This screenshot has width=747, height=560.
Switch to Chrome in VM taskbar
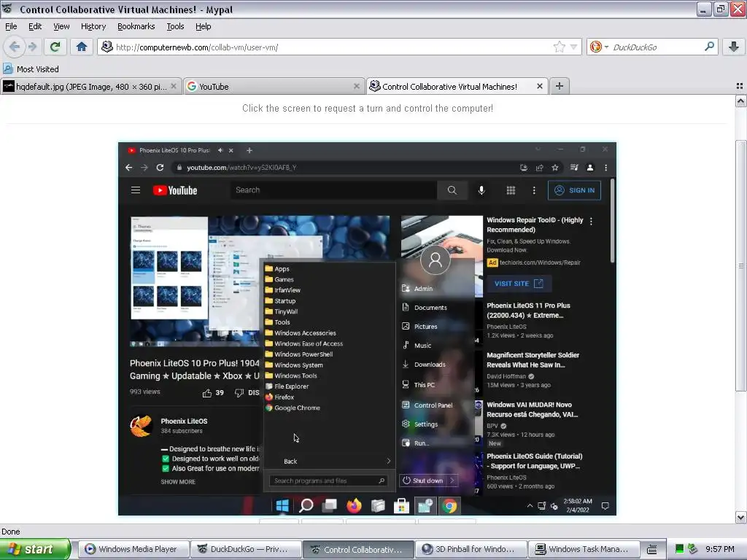[x=449, y=506]
